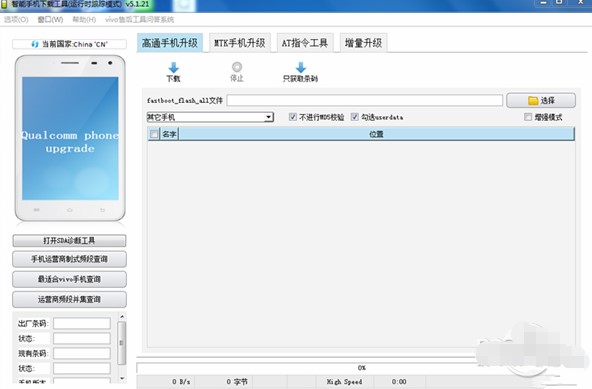Click the barcode panel scrollbar up arrow
This screenshot has width=592, height=389.
pyautogui.click(x=122, y=316)
